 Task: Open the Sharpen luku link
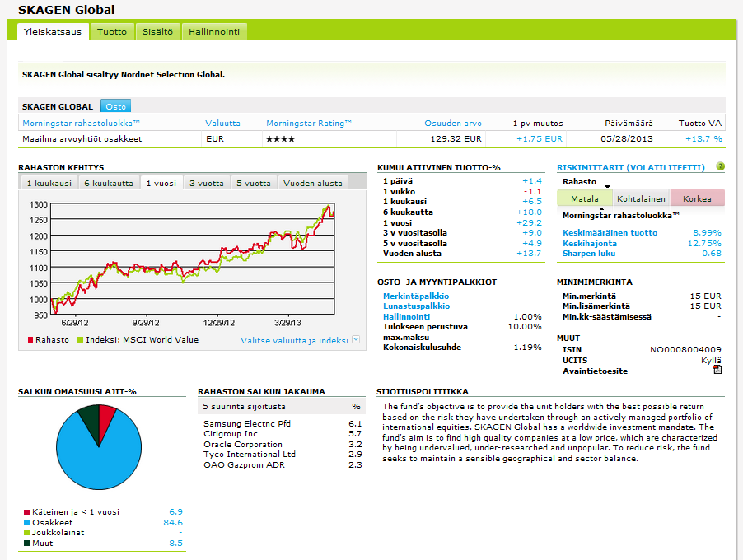click(589, 254)
